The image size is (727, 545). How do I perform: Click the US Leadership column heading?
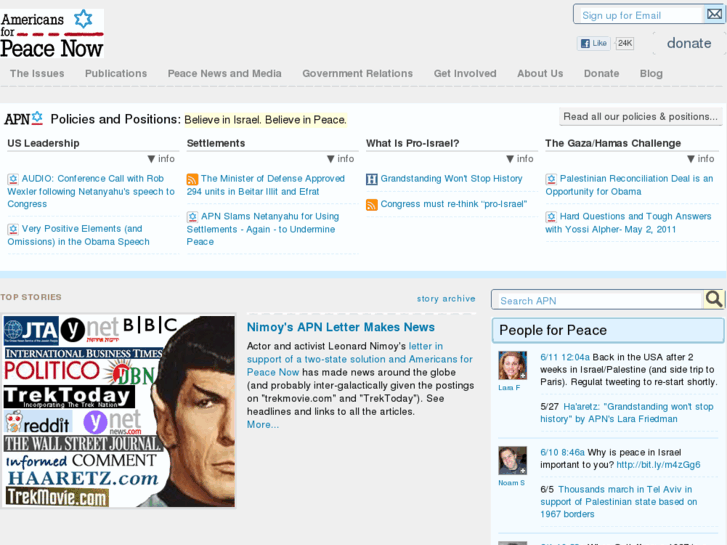click(x=43, y=143)
